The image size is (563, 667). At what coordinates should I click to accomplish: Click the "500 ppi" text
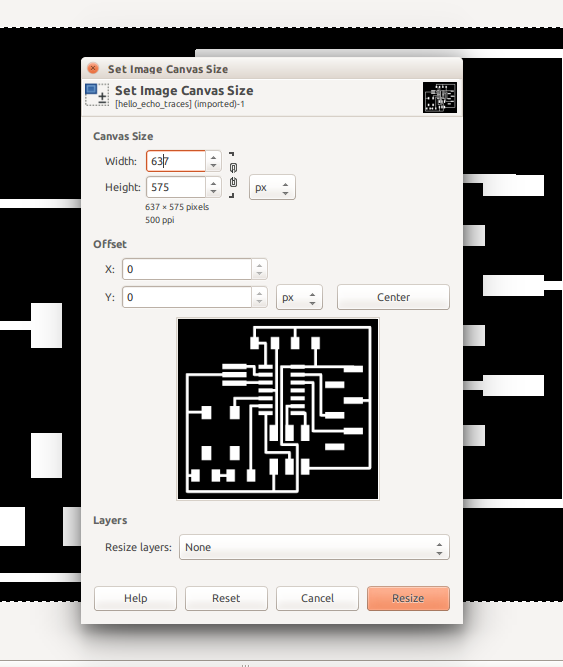click(159, 220)
